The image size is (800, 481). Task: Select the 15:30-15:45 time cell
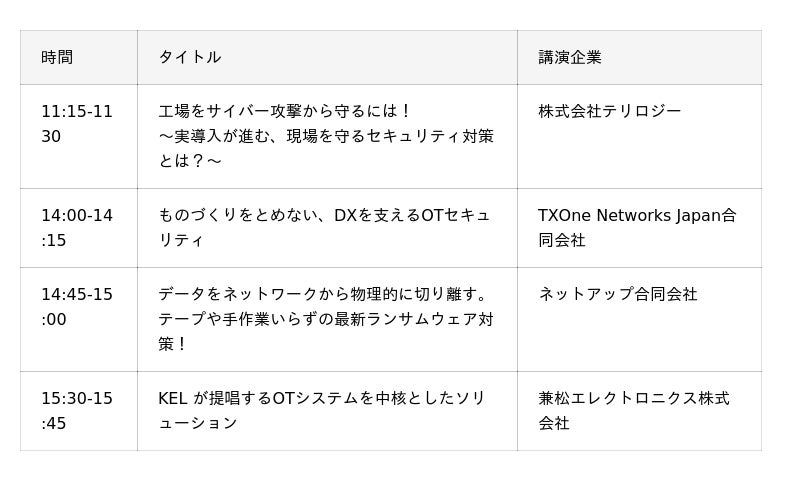(x=77, y=411)
